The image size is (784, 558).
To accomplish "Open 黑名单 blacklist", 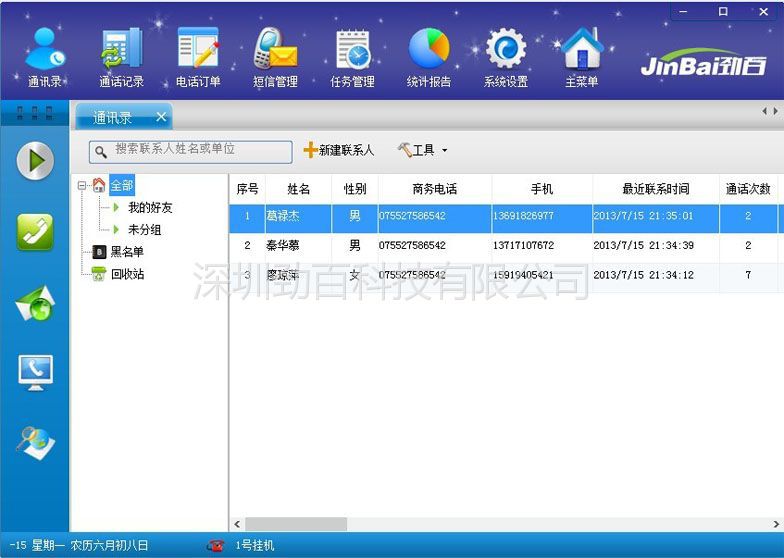I will point(127,252).
